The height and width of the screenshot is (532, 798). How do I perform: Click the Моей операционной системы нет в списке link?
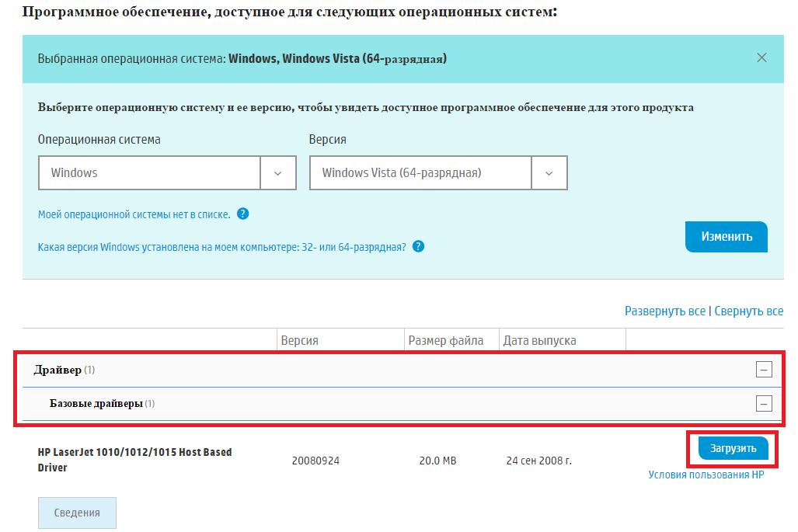click(x=134, y=214)
